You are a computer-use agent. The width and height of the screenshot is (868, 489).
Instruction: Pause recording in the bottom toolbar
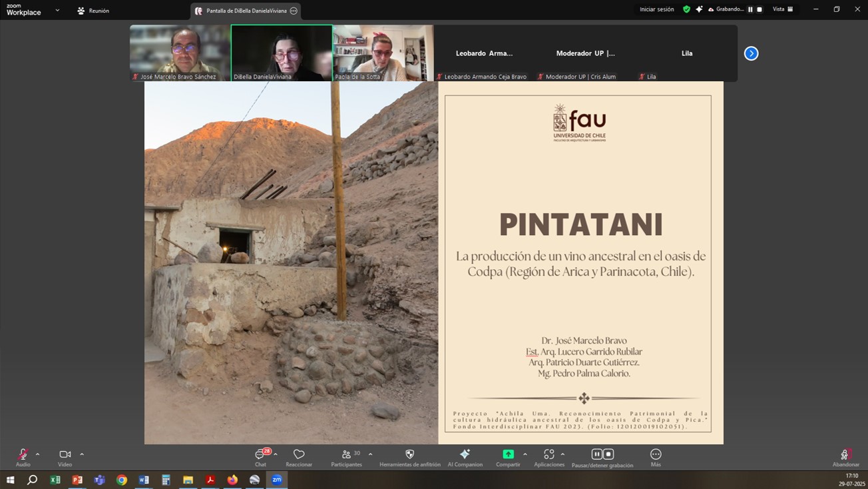pos(596,454)
